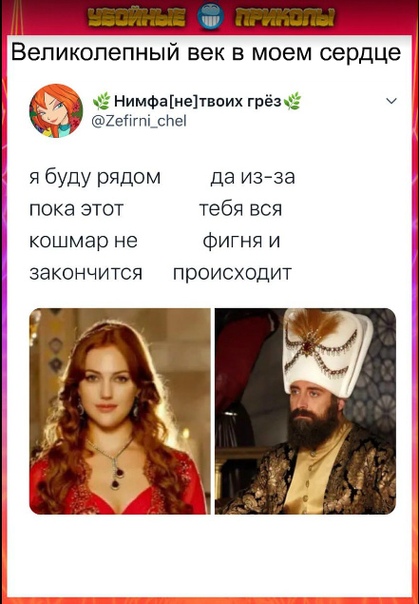419x604 pixels.
Task: Click the grinning smiley icon in banner
Action: tap(210, 17)
